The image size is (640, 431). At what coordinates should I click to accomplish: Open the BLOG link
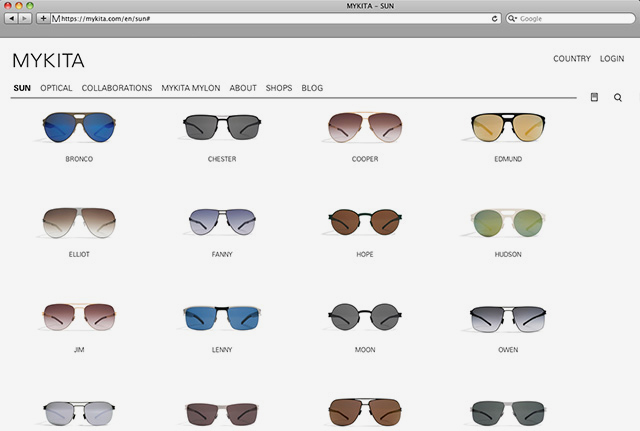coord(312,88)
